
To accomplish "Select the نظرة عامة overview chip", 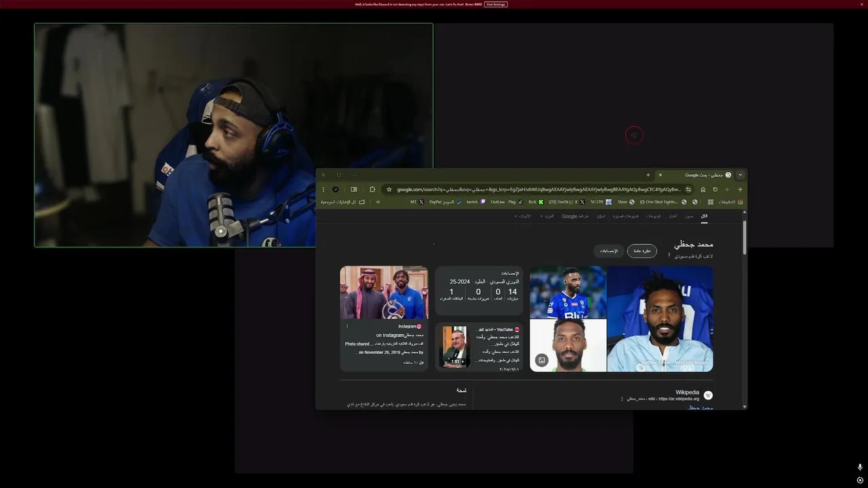I will point(642,251).
